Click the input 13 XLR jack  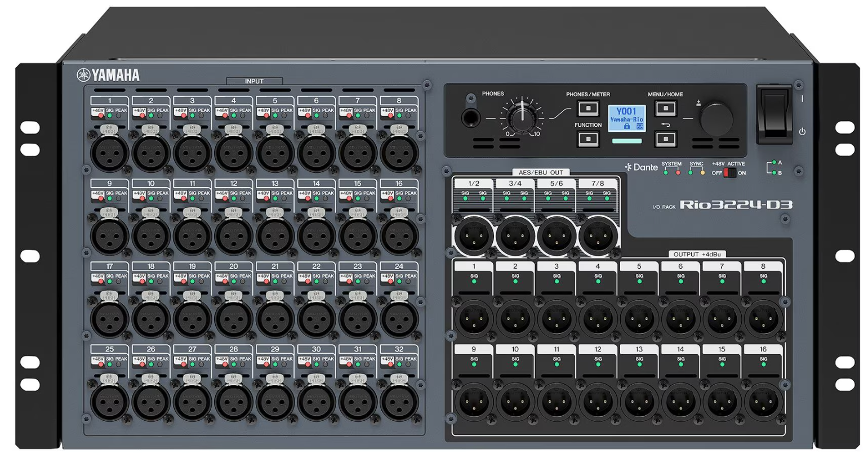(275, 235)
